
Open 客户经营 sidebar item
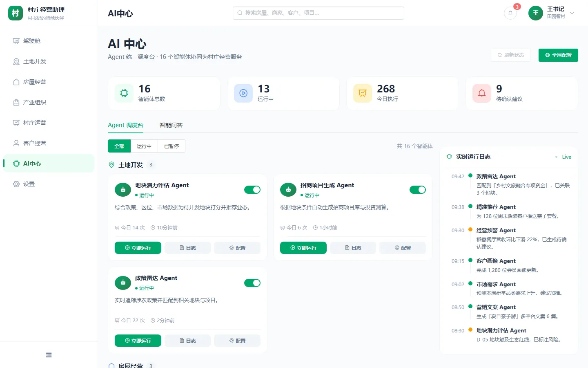coord(49,143)
